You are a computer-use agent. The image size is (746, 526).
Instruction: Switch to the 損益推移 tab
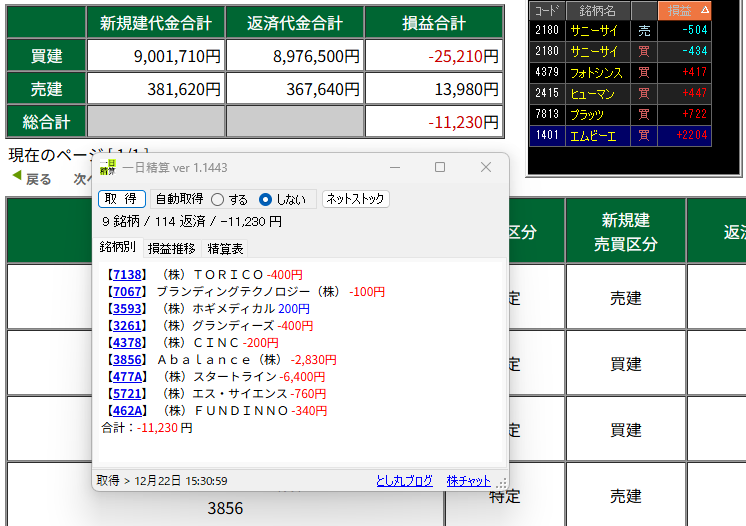tap(172, 248)
